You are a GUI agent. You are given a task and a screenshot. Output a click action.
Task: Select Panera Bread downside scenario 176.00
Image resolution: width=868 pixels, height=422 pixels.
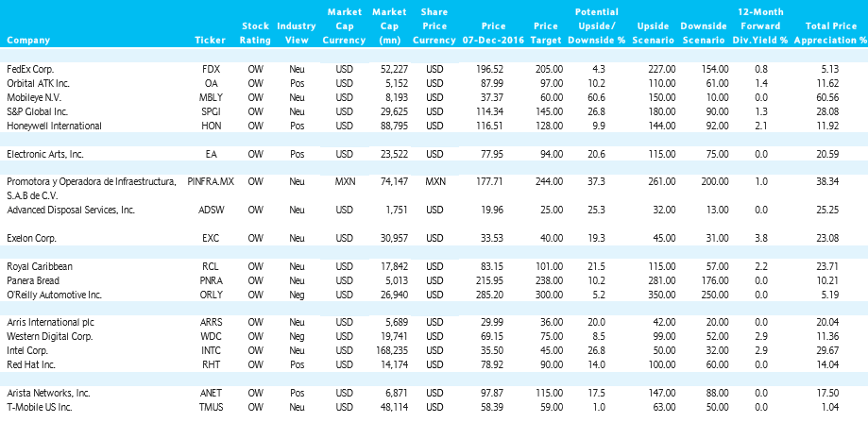714,280
